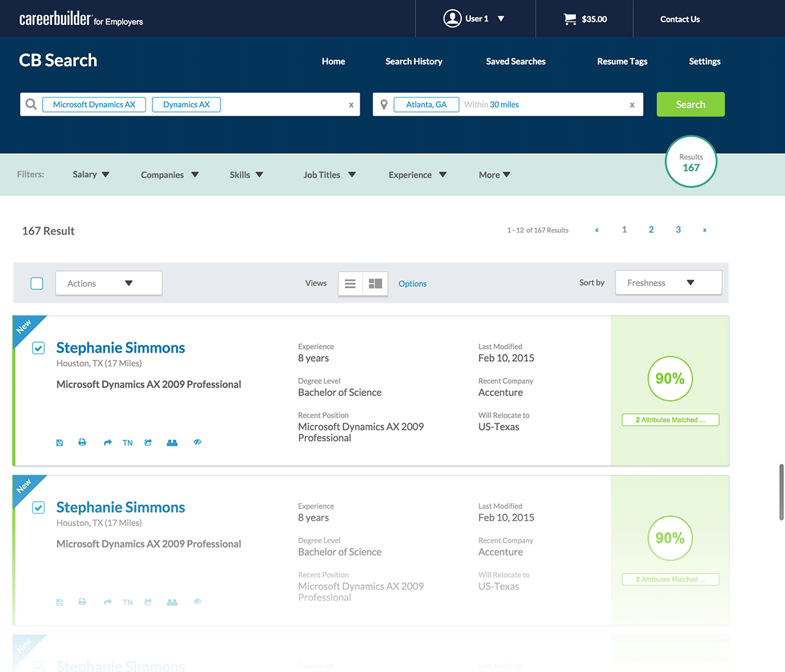785x672 pixels.
Task: Expand the Experience filter
Action: (x=417, y=175)
